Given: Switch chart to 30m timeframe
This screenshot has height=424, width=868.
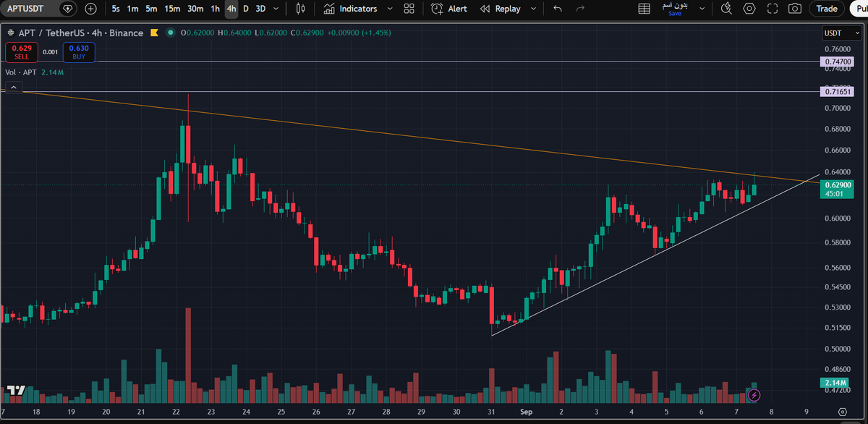Looking at the screenshot, I should [195, 9].
